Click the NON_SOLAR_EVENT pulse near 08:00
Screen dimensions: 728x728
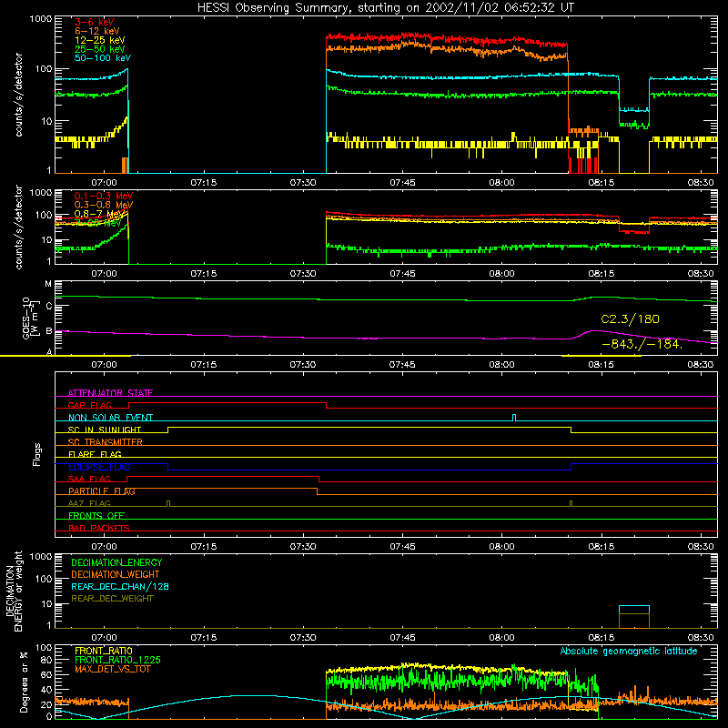pyautogui.click(x=514, y=418)
